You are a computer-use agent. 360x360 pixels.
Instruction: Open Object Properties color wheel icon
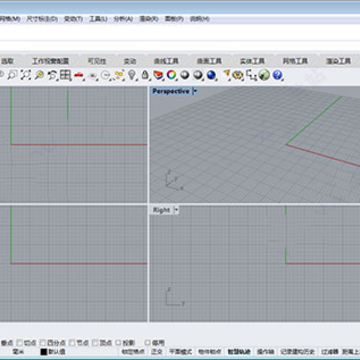[172, 75]
